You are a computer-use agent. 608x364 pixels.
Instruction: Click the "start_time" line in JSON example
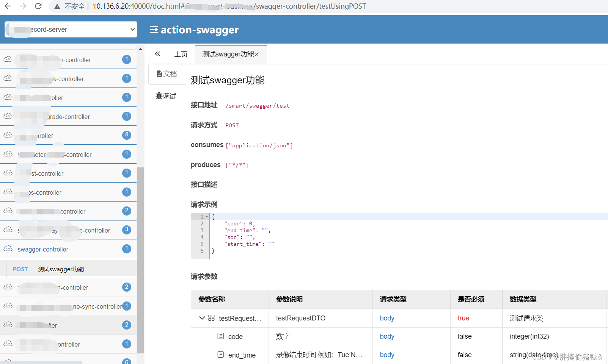249,244
